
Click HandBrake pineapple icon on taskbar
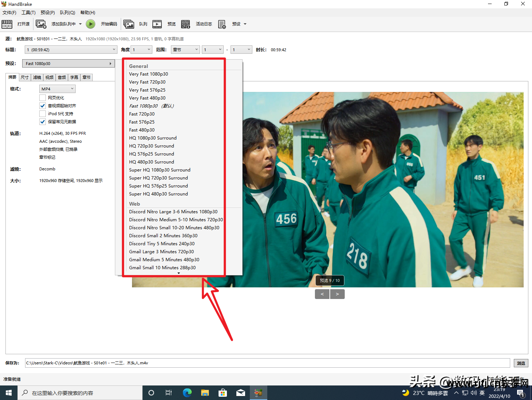coord(258,393)
